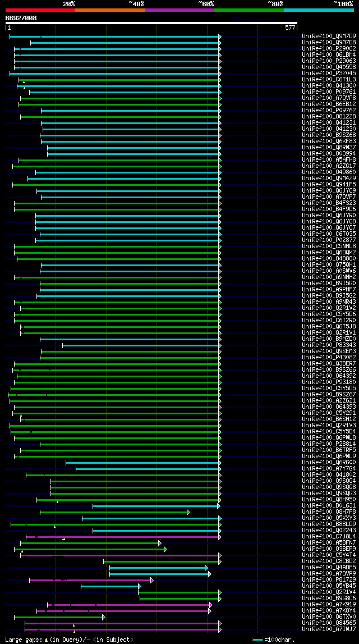The height and width of the screenshot is (644, 359).
Task: Select the label UniRef100_P81729
Action: point(329,579)
